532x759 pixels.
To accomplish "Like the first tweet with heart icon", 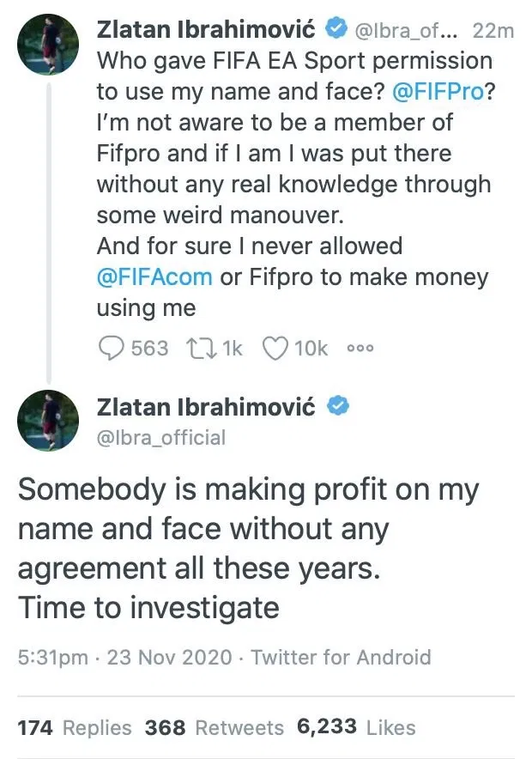I will point(275,348).
